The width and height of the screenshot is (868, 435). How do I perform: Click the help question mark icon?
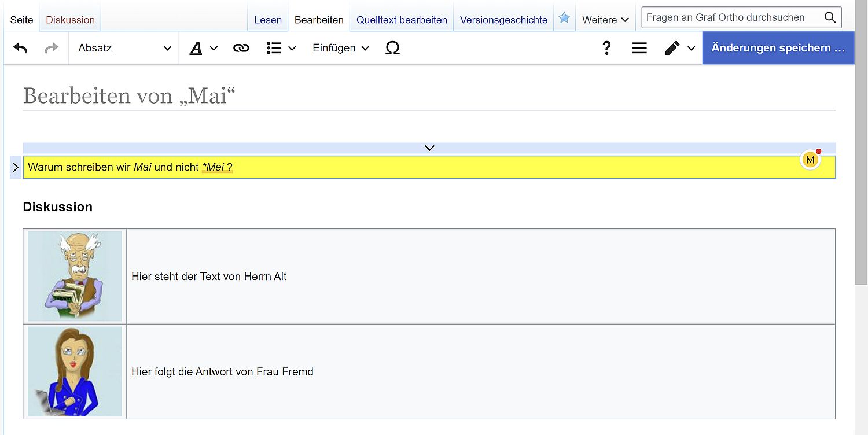pos(606,48)
